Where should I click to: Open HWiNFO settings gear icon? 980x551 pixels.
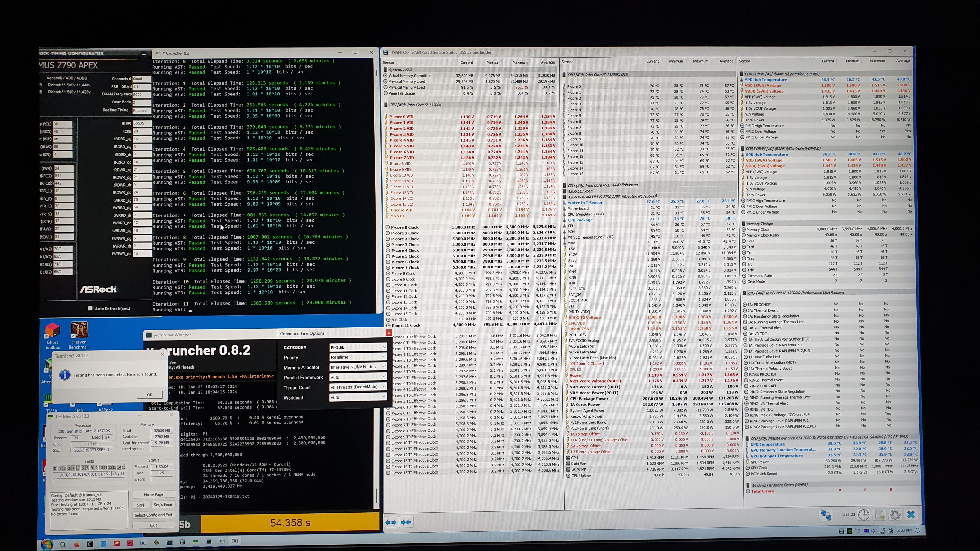(895, 515)
